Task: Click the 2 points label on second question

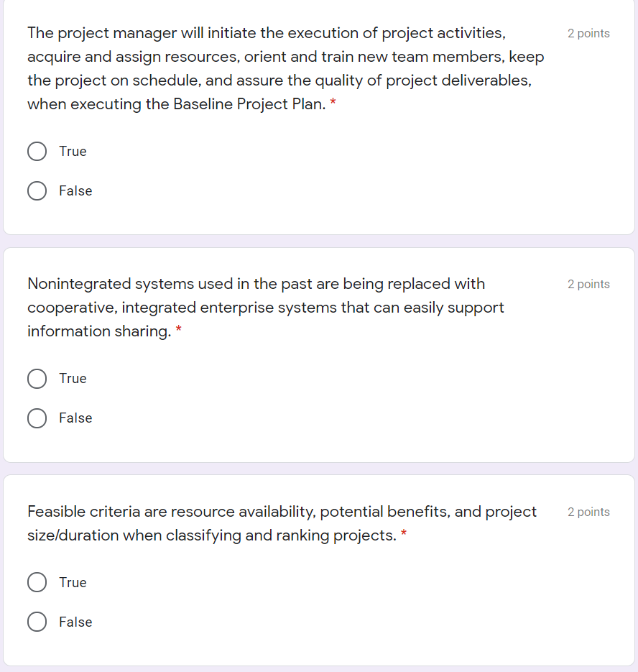Action: pos(588,284)
